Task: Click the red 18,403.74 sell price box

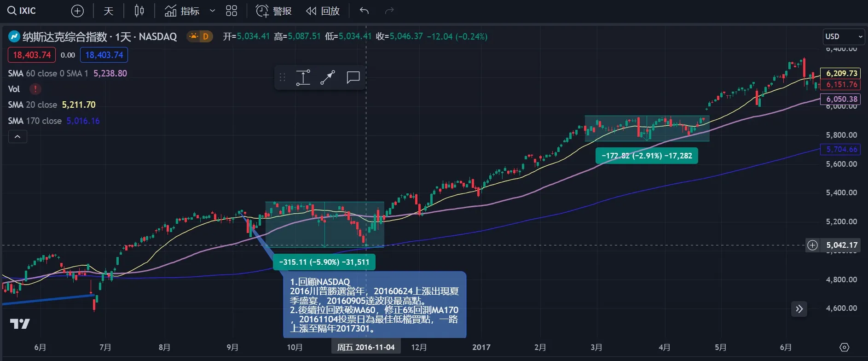Action: (x=31, y=55)
